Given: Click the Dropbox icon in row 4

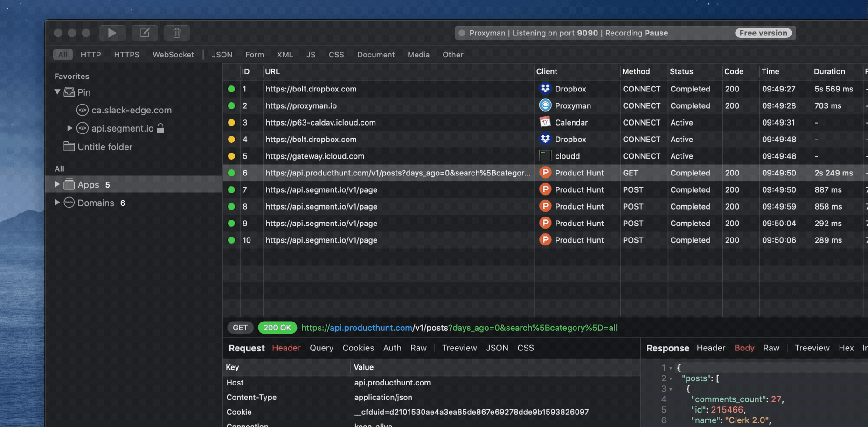Looking at the screenshot, I should pos(545,139).
